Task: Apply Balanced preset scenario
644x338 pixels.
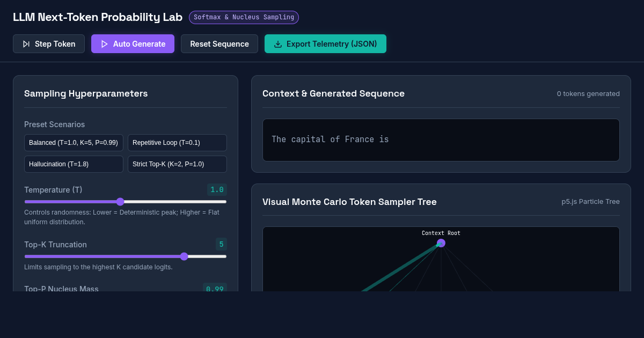Action: [x=74, y=143]
